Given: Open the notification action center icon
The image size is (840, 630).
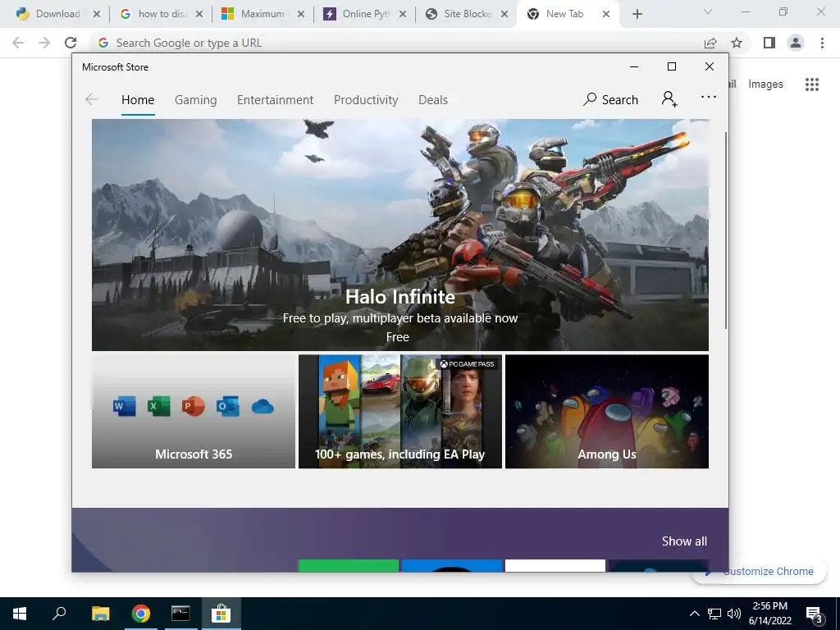Looking at the screenshot, I should [815, 614].
